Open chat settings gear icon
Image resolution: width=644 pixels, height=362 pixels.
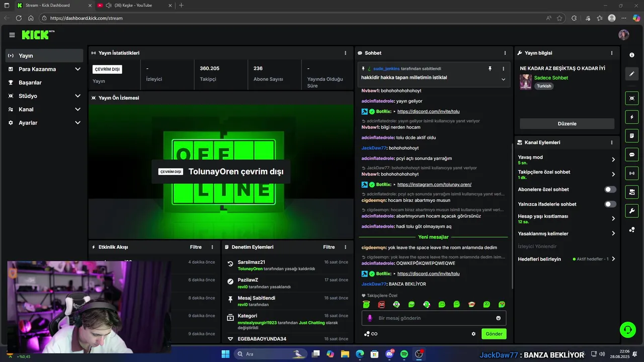pos(473,334)
